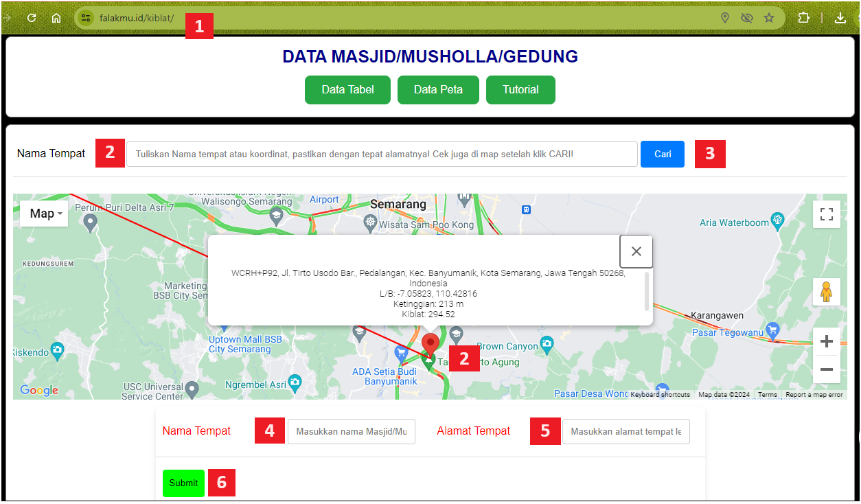Reload the page with browser refresh icon
The image size is (861, 504).
tap(31, 19)
